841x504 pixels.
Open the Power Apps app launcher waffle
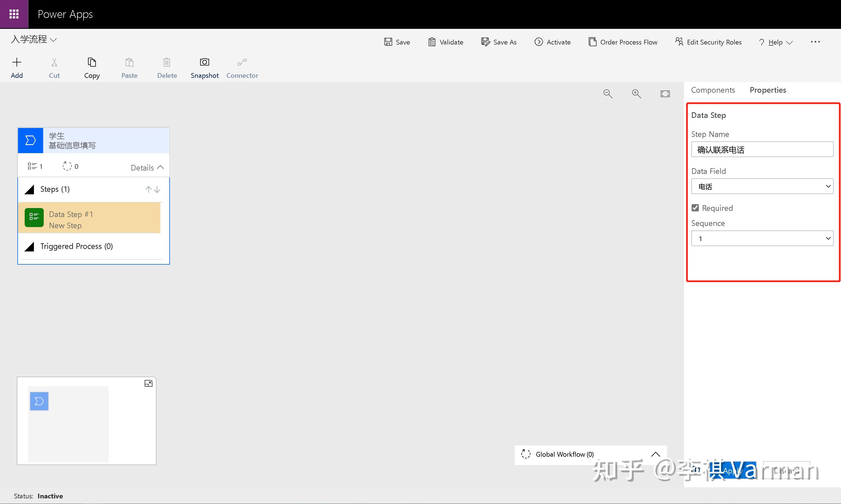coord(14,14)
